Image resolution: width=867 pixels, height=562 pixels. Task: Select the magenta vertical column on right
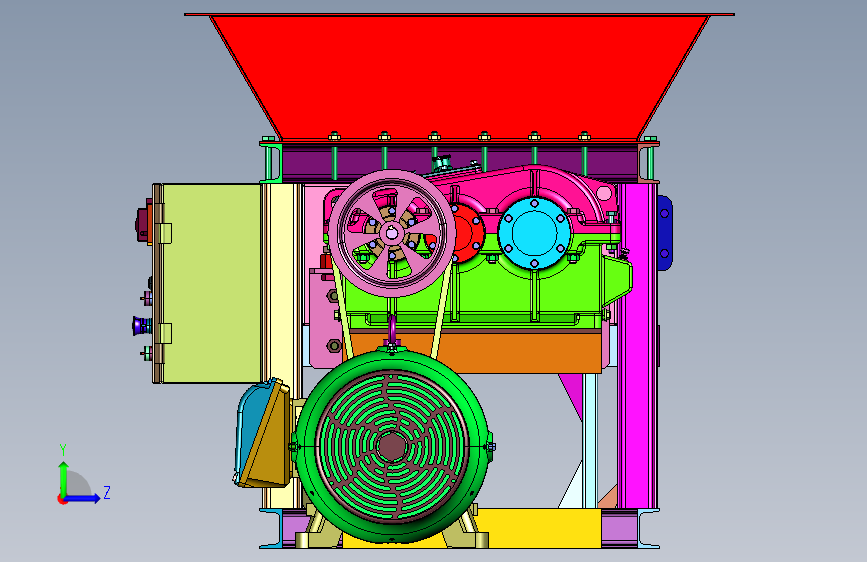pyautogui.click(x=639, y=346)
